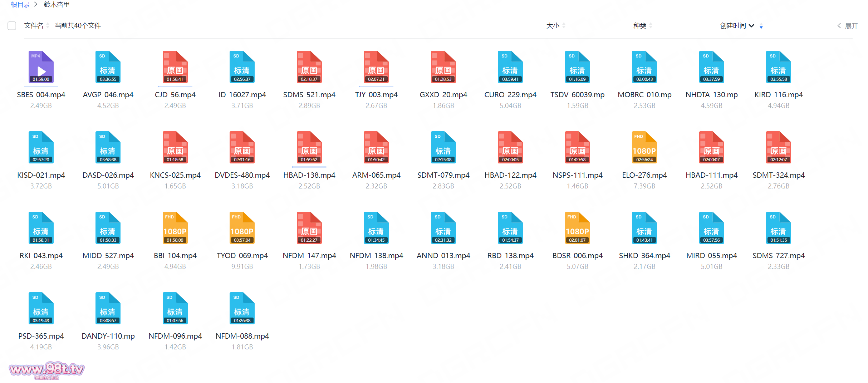Select the BDSR-006.mp4 1080P icon

coord(577,228)
